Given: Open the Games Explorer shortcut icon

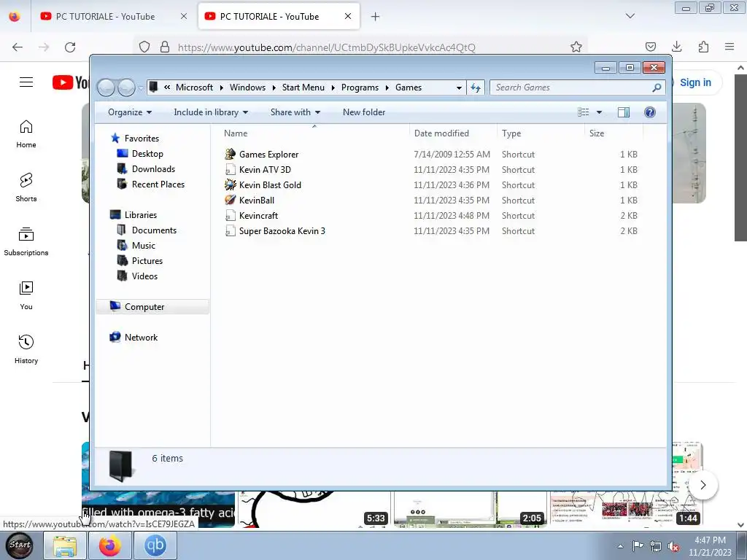Looking at the screenshot, I should [x=230, y=155].
